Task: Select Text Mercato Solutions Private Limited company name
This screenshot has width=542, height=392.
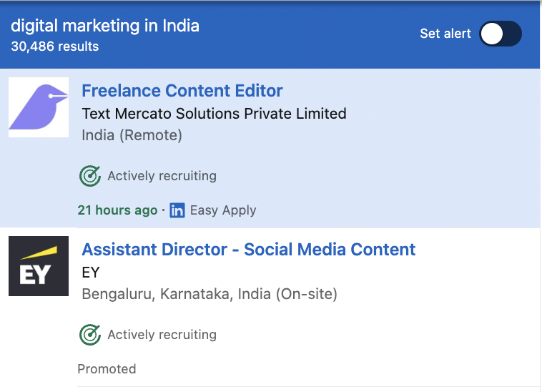Action: [214, 114]
